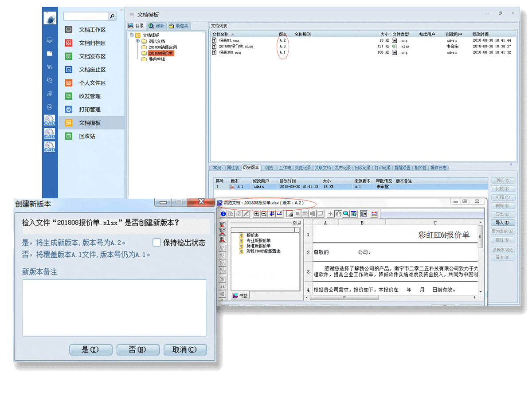
Task: Open the 操作日志 tab
Action: tap(438, 168)
